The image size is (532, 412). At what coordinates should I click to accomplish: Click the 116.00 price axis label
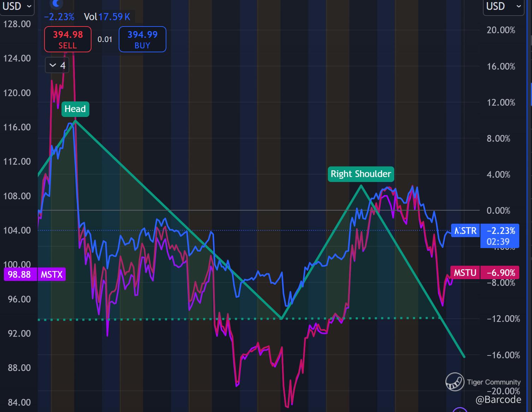click(x=17, y=127)
